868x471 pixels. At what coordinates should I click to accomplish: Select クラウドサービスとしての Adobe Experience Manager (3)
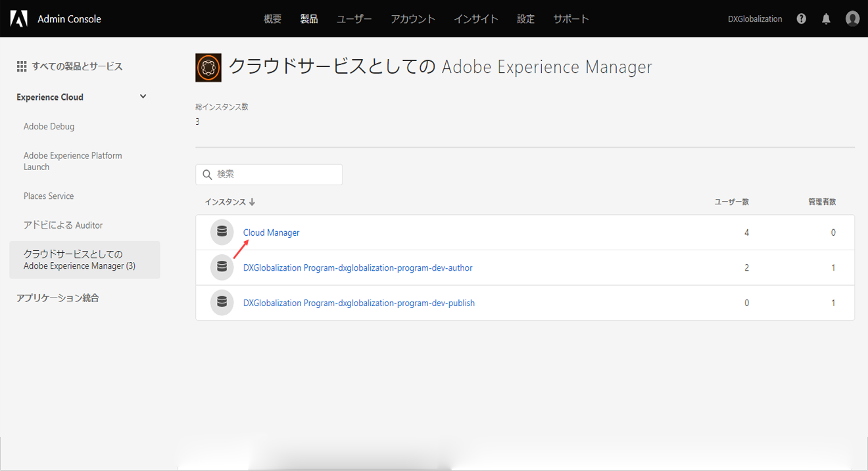click(85, 260)
